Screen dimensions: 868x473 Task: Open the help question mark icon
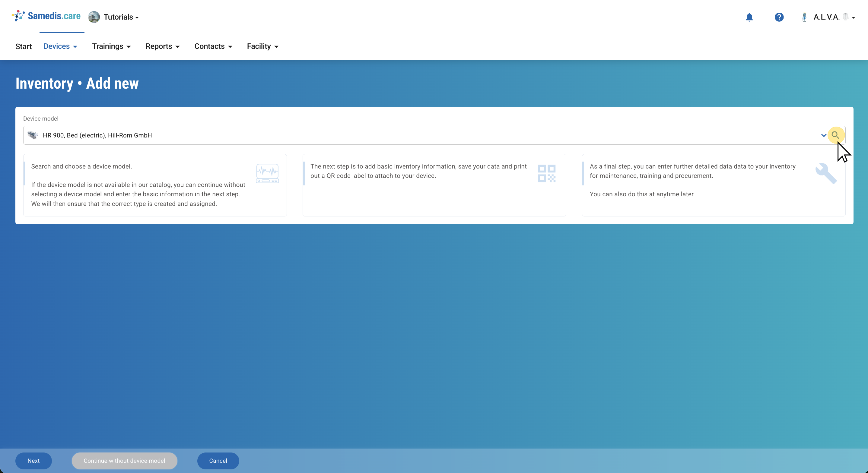click(x=779, y=17)
